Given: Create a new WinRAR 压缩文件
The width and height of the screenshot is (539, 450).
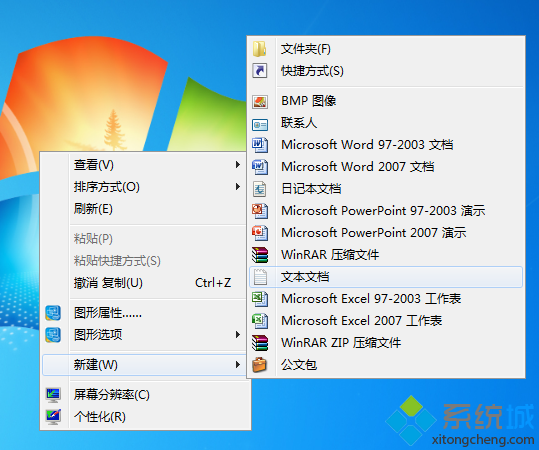Looking at the screenshot, I should tap(386, 255).
